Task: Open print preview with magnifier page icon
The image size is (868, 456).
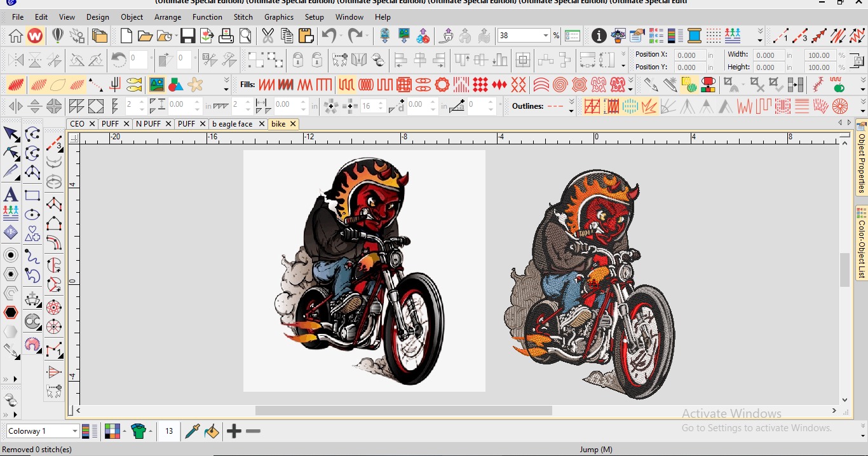Action: click(x=245, y=36)
